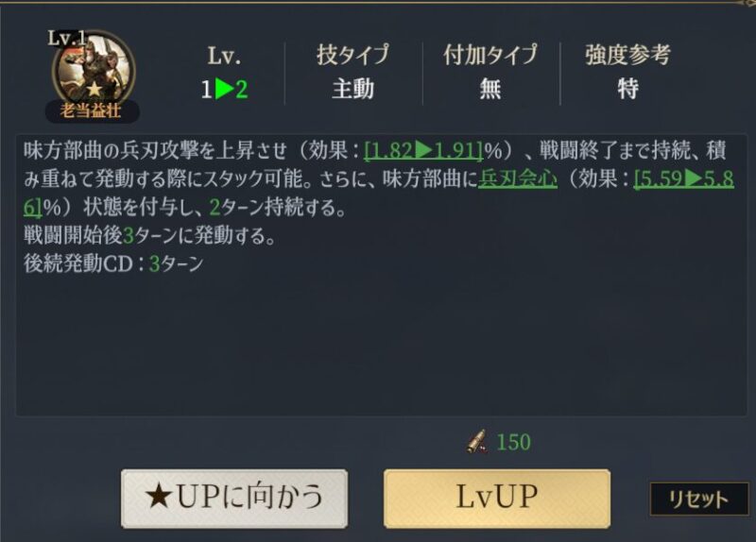
Task: Select the 強度参考 特 info column
Action: (627, 73)
